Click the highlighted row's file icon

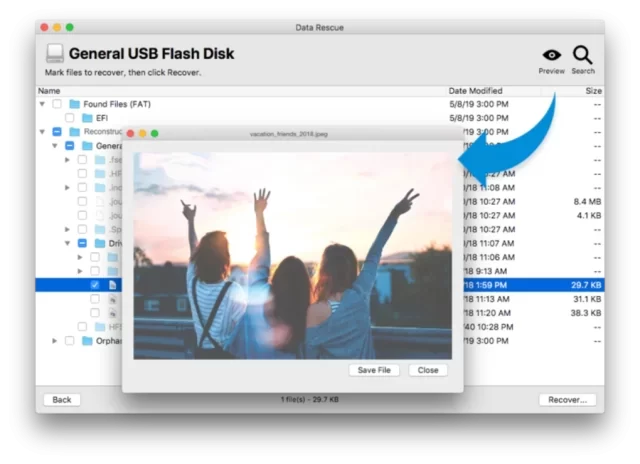(x=113, y=285)
